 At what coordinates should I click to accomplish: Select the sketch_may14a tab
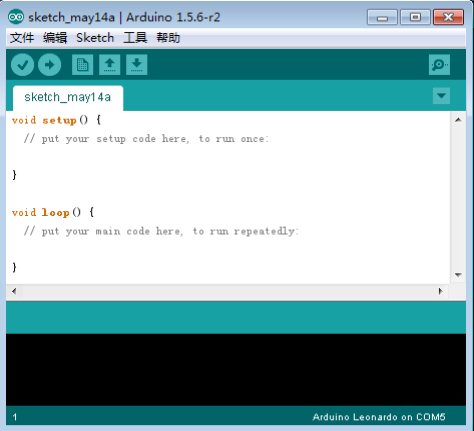(x=68, y=97)
